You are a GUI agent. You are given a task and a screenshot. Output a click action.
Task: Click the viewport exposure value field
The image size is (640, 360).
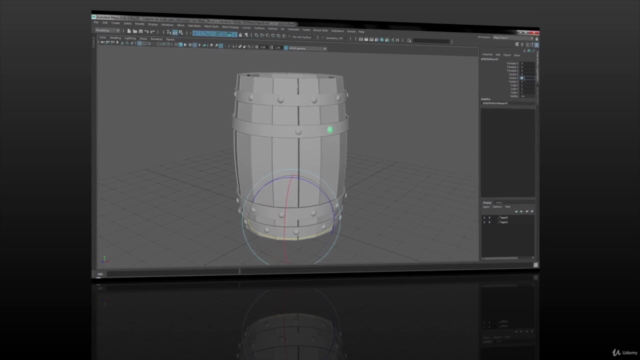(x=263, y=47)
